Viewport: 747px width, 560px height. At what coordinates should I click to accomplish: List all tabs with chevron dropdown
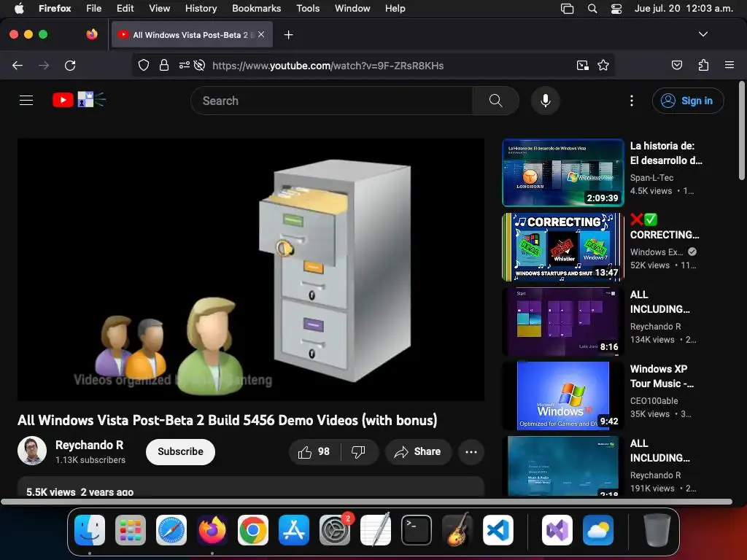coord(703,34)
